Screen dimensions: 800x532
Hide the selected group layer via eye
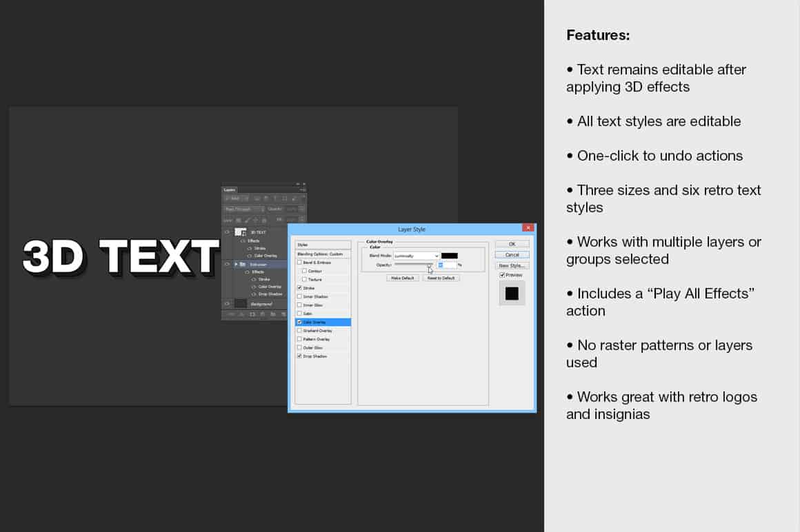pos(227,264)
